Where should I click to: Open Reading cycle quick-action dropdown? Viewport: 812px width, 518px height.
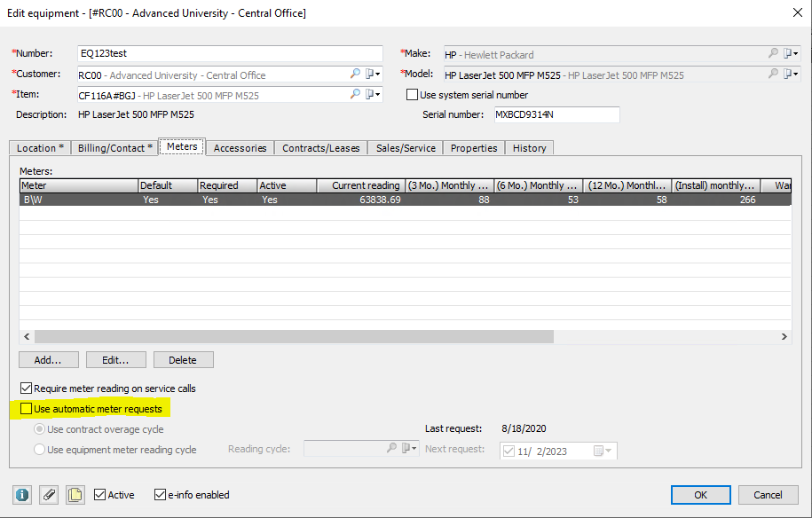point(410,448)
